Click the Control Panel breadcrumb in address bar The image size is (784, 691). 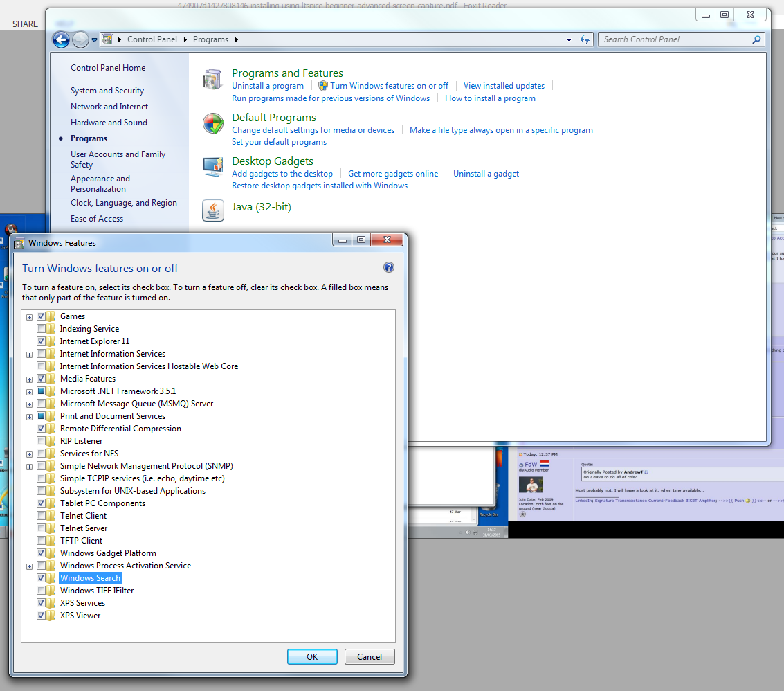tap(152, 39)
